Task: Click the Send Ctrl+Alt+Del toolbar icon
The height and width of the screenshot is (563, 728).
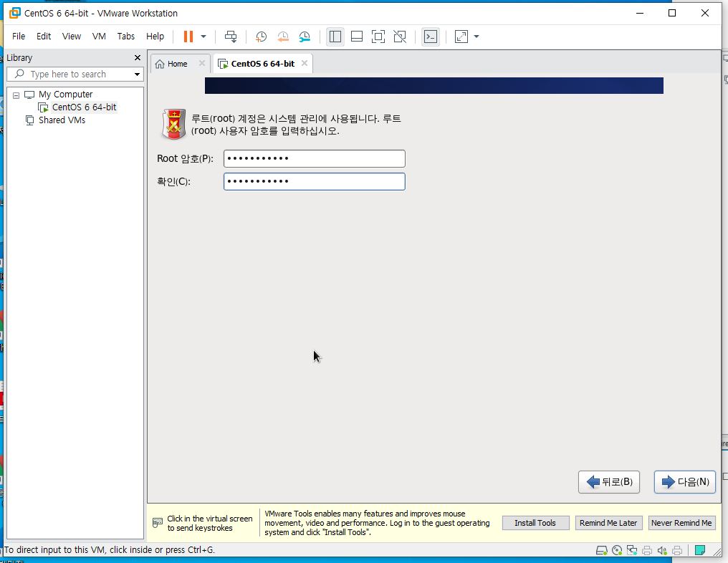Action: [231, 37]
